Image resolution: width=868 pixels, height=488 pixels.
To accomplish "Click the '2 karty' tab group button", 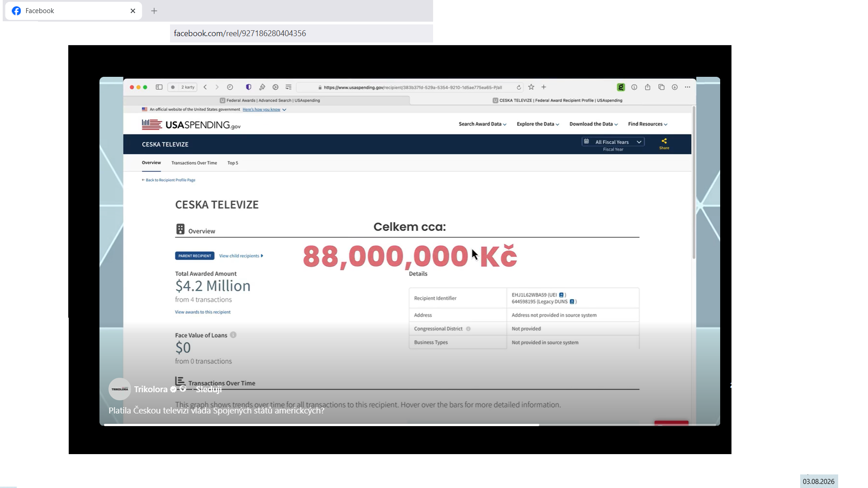I will pos(183,87).
